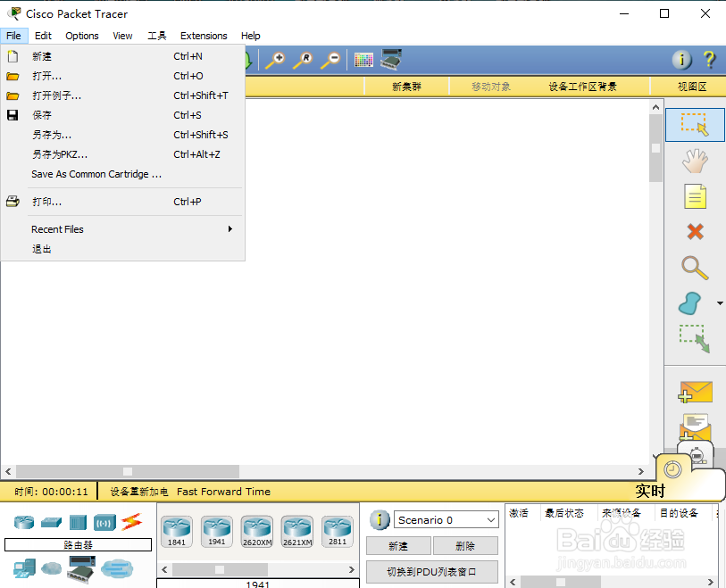Choose the Inspect magnifier tool

[x=695, y=268]
